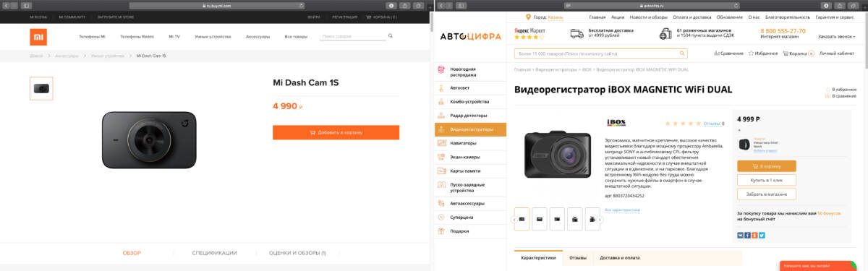
Task: Open Сравнение comparison chart icon
Action: tap(716, 53)
